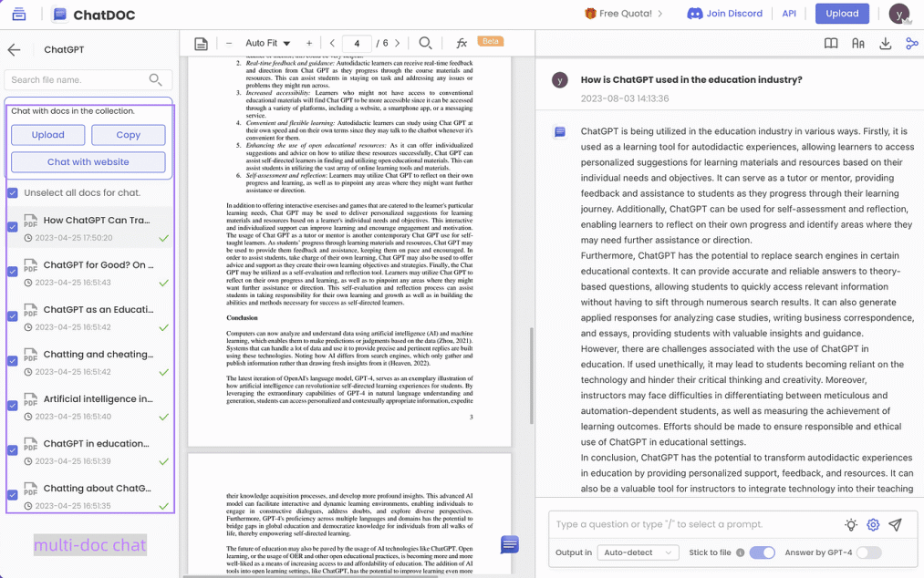Click the Copy button in the collection panel
Viewport: 924px width, 578px height.
(129, 135)
